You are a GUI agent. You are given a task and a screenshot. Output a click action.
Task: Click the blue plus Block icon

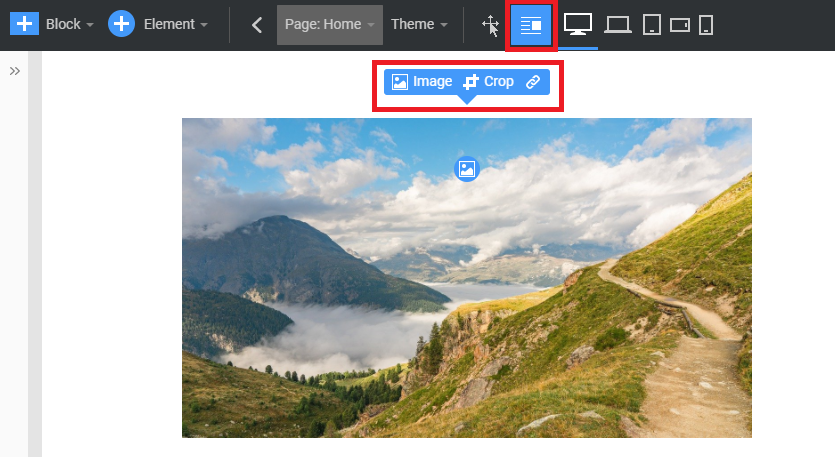24,25
